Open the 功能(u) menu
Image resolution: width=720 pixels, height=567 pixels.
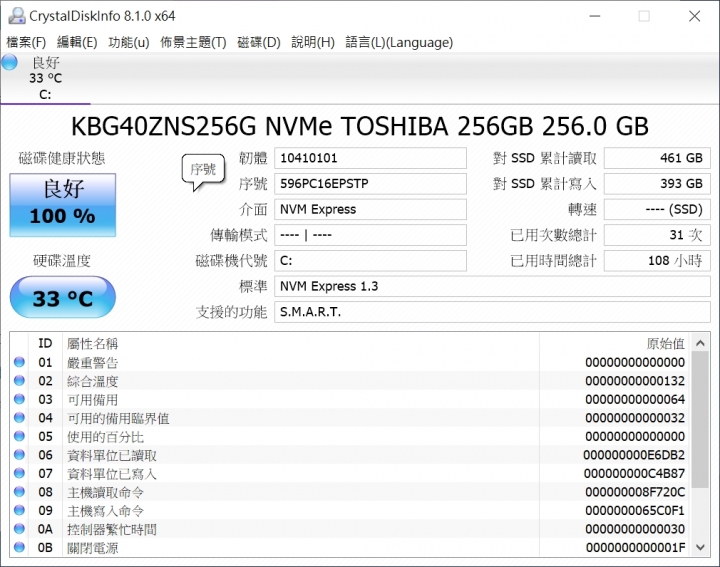pos(129,42)
